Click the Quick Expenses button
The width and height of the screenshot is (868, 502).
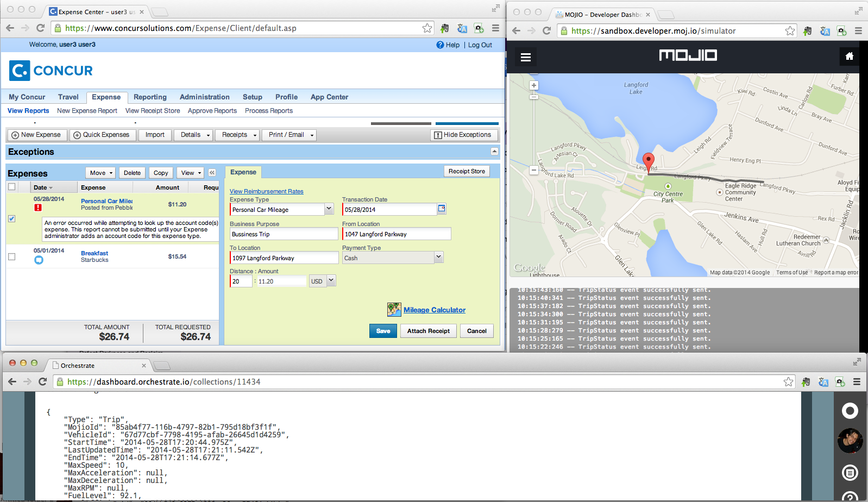tap(102, 135)
